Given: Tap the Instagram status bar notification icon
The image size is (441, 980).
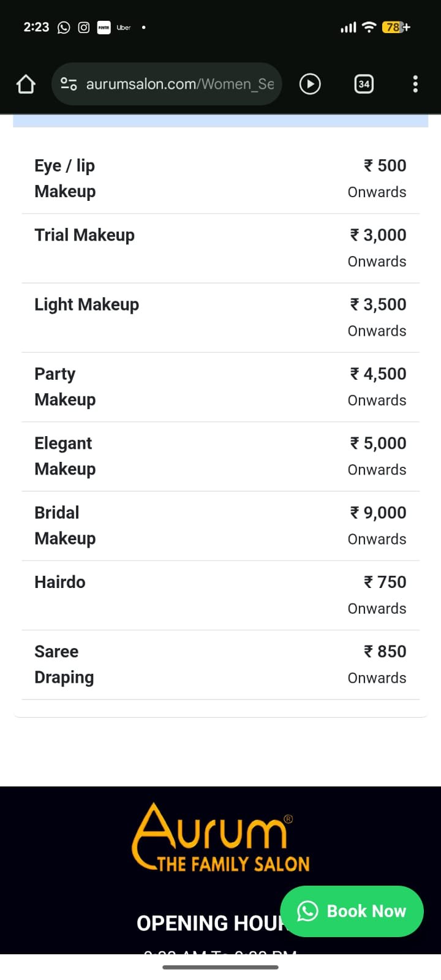Looking at the screenshot, I should tap(84, 28).
